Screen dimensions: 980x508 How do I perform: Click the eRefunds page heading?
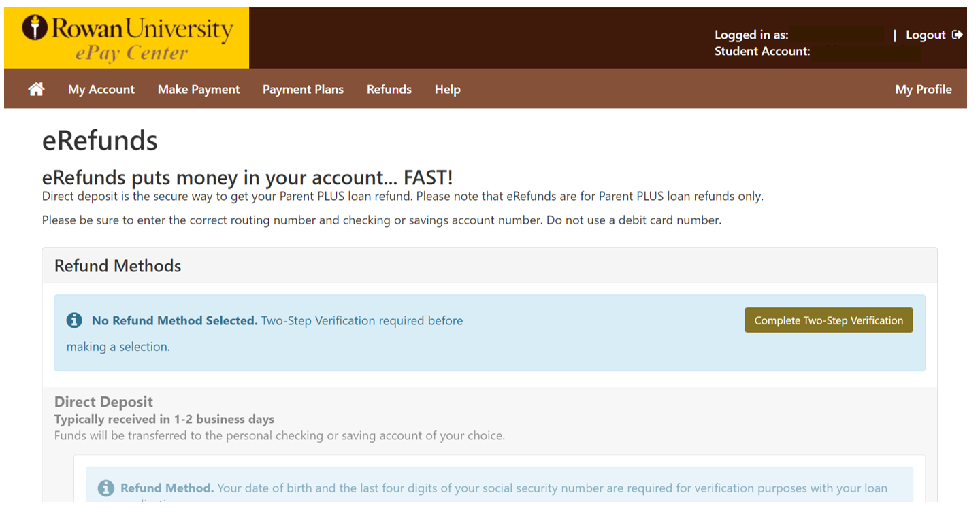point(100,141)
